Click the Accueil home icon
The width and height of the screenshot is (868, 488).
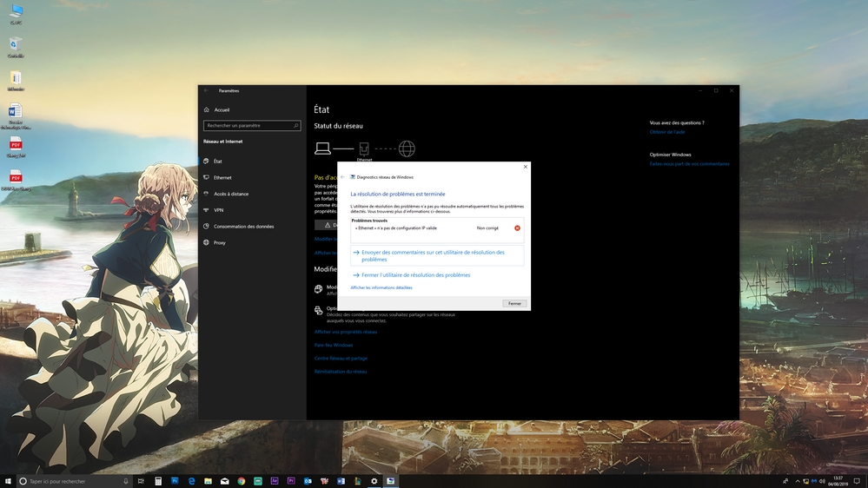pos(207,110)
